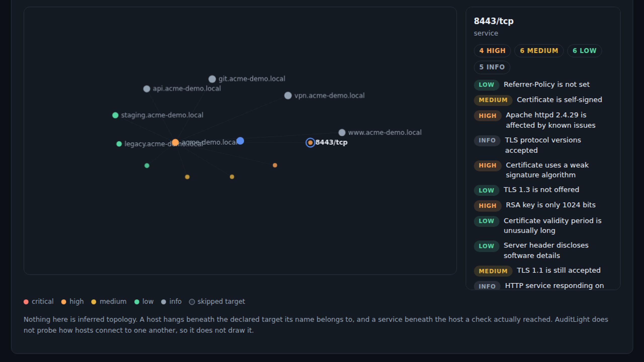This screenshot has height=362, width=644.
Task: Click the high legend entry
Action: tap(72, 301)
